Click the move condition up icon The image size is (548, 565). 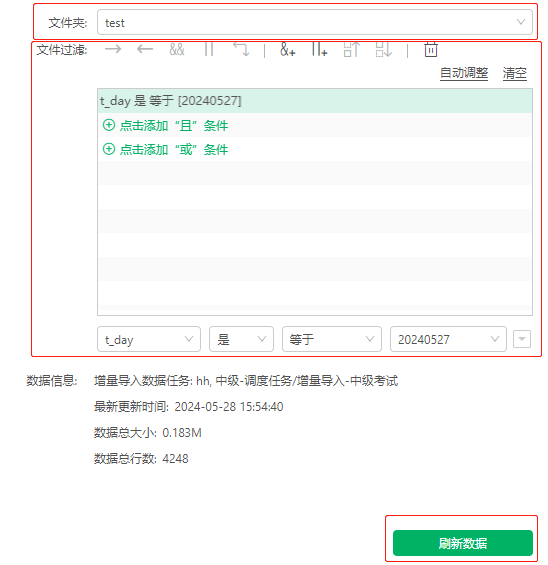(352, 49)
